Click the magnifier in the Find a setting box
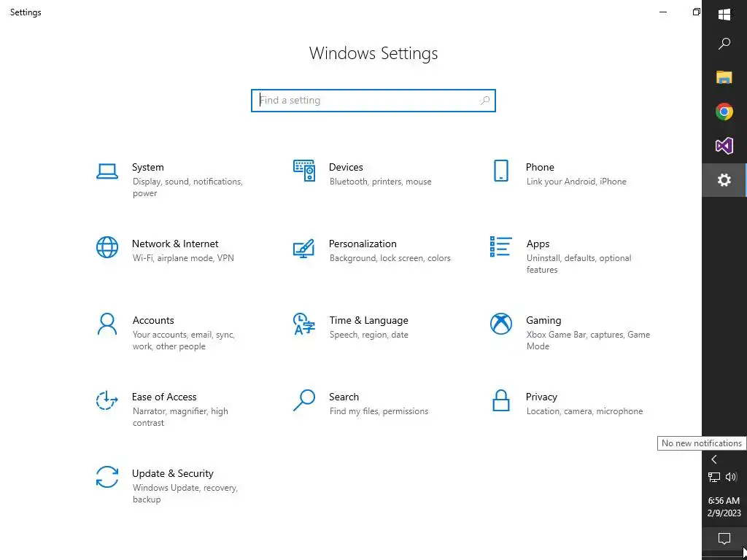 [485, 101]
